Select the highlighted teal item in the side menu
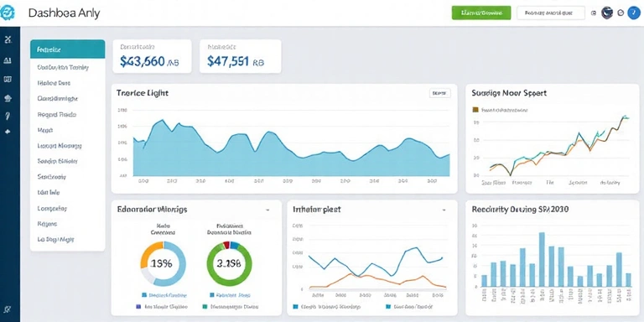644x322 pixels. pos(68,49)
